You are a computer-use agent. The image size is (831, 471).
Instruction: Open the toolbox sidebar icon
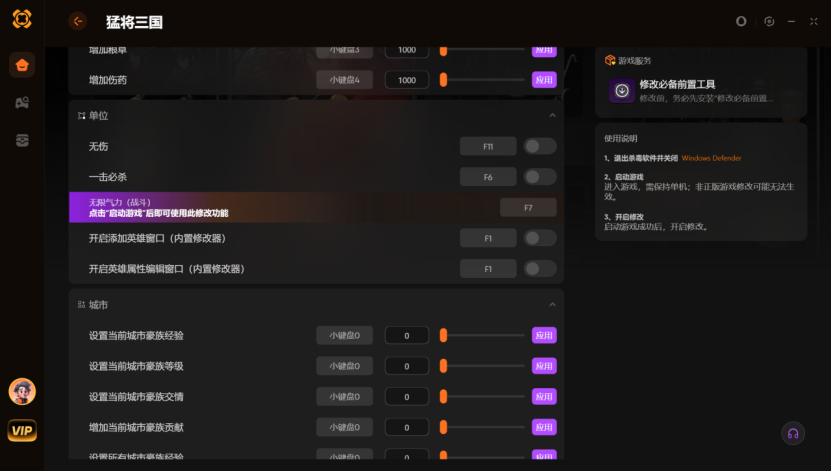point(22,140)
